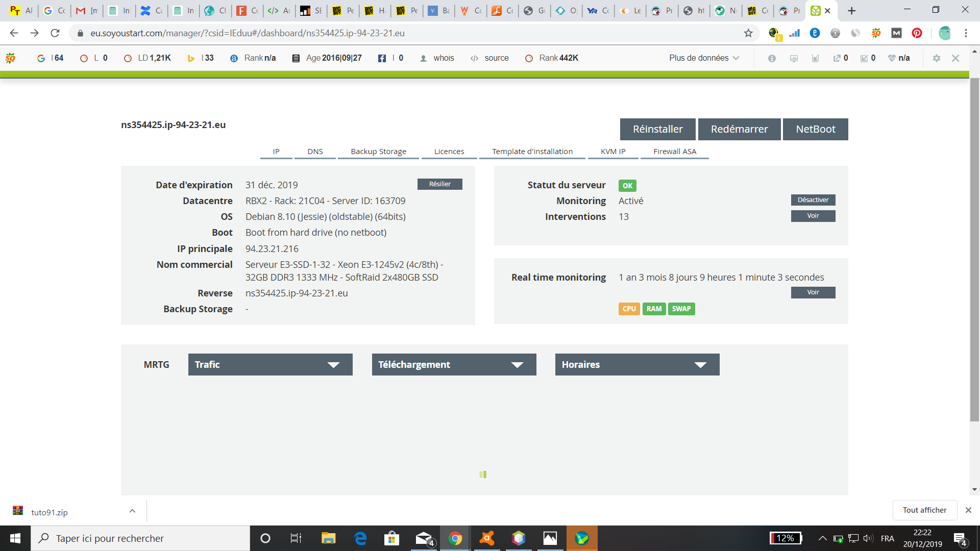Click the SEOquake info circle icon
The image size is (980, 551).
tap(772, 58)
